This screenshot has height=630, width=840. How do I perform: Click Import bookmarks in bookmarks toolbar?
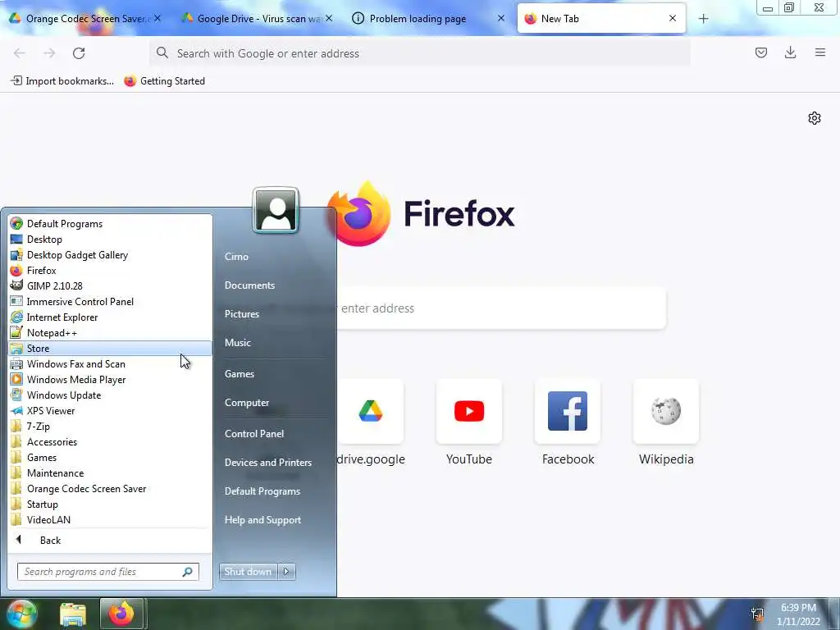pyautogui.click(x=62, y=81)
